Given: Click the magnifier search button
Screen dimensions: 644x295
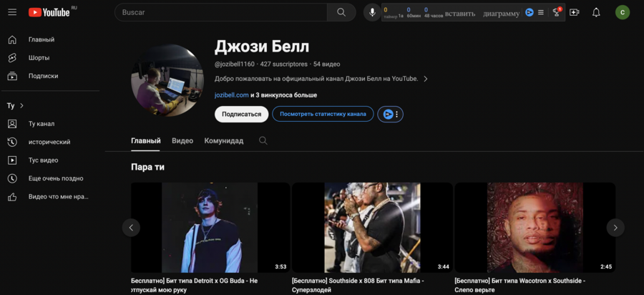Looking at the screenshot, I should (341, 12).
